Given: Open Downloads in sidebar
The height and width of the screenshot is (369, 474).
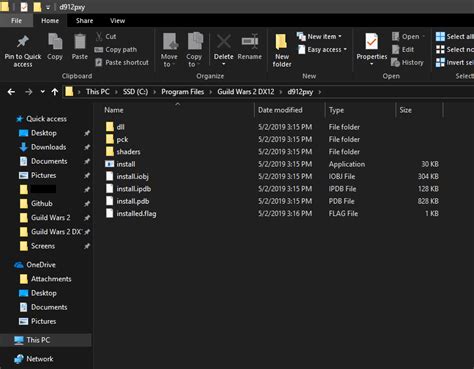Looking at the screenshot, I should tap(48, 147).
